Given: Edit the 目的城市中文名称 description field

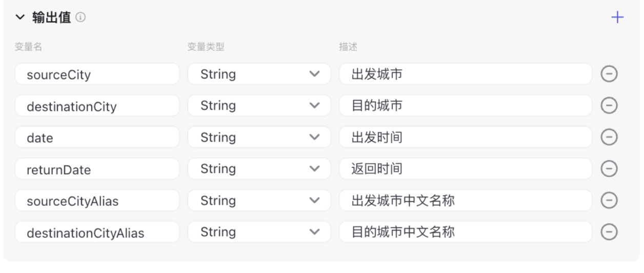Looking at the screenshot, I should coord(466,232).
